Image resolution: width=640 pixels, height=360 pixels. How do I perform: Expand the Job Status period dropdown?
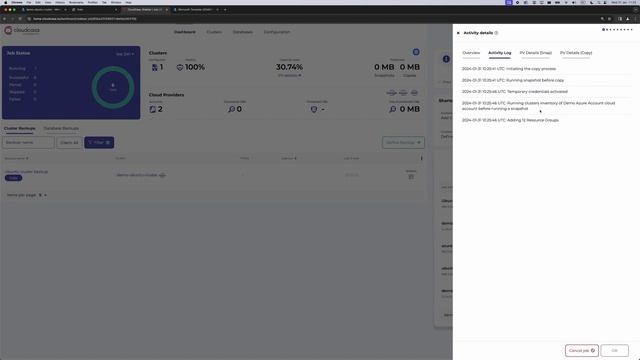pos(125,54)
